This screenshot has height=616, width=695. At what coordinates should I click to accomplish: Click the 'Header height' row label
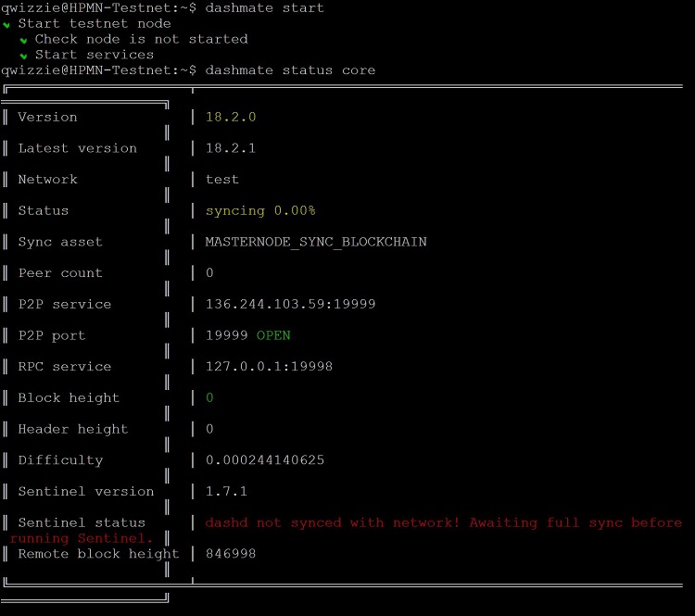click(73, 429)
